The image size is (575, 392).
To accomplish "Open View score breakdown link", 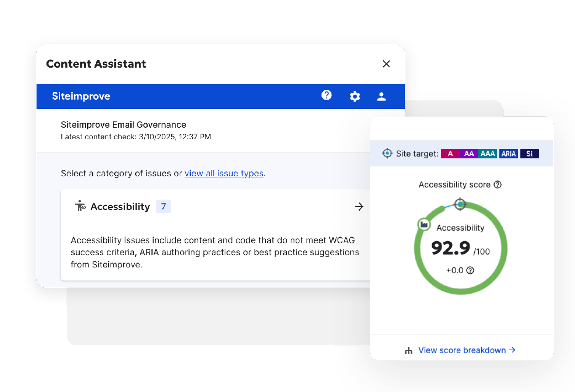I will 467,350.
